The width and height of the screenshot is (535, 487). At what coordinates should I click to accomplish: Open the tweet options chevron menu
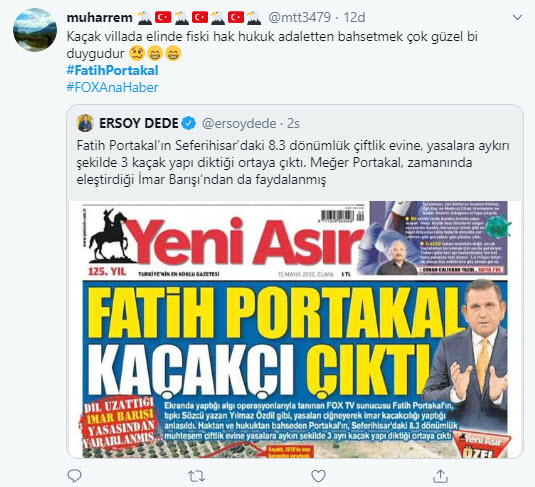coord(517,17)
